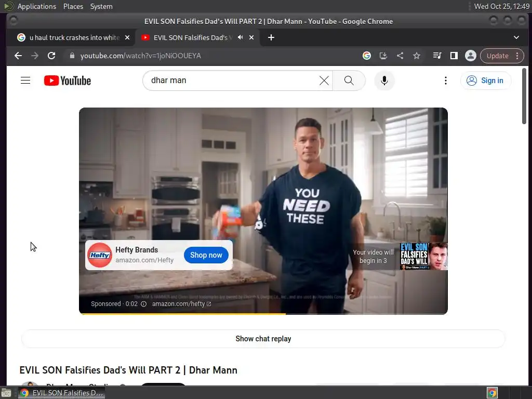532x399 pixels.
Task: Click Chrome icon in bottom-right tray
Action: tap(493, 393)
